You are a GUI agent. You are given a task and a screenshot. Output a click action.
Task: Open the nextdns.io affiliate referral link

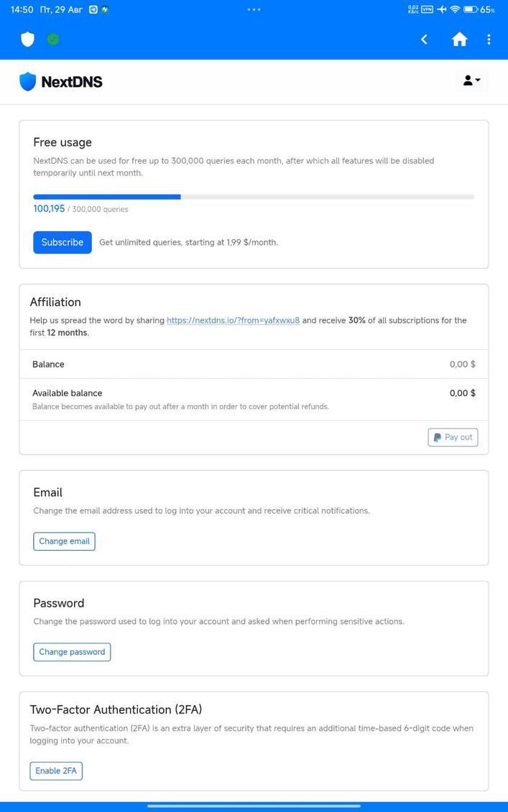(x=233, y=320)
